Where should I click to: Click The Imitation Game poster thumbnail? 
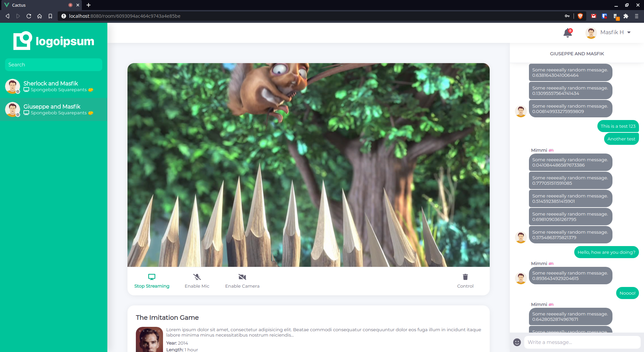pyautogui.click(x=149, y=339)
